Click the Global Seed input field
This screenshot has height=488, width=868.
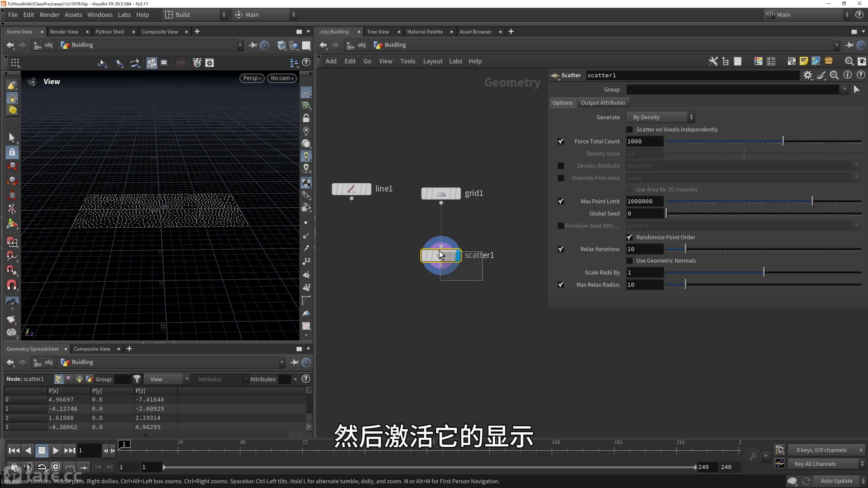click(644, 213)
